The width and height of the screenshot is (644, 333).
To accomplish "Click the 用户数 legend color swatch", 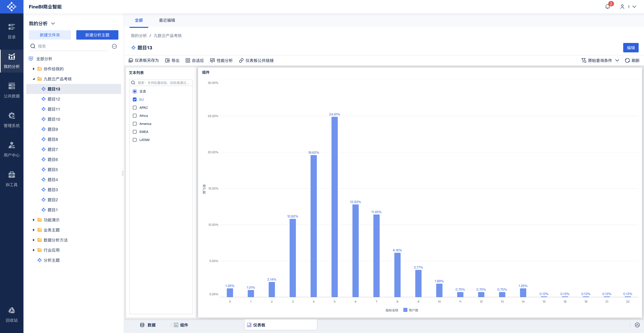I will pyautogui.click(x=405, y=310).
